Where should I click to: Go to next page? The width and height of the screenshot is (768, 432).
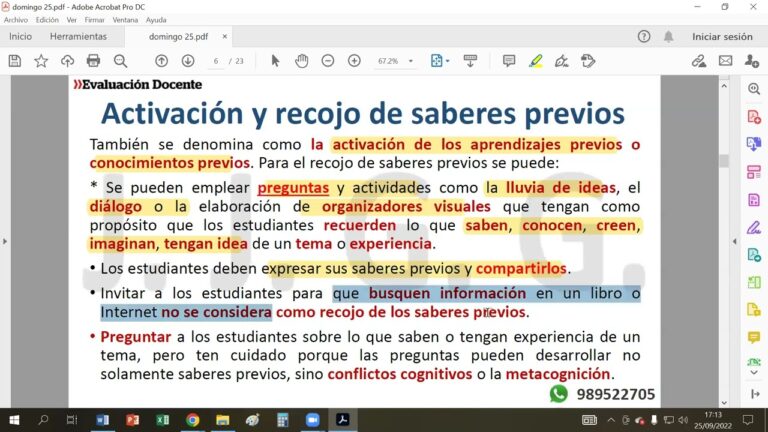pos(188,61)
